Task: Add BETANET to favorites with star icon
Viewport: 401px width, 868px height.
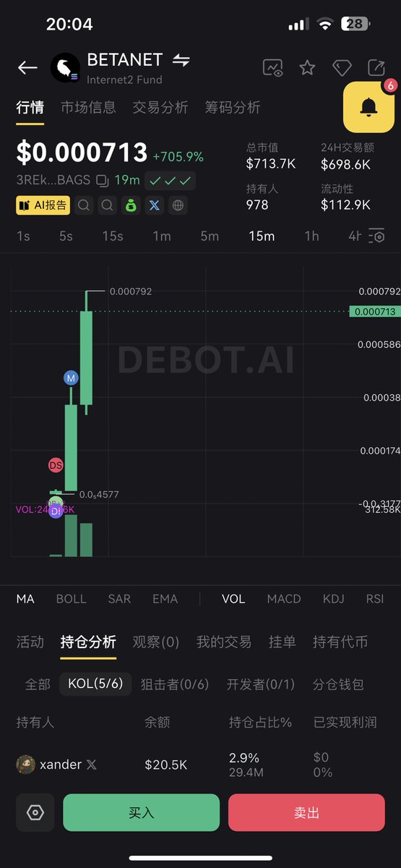Action: tap(307, 68)
